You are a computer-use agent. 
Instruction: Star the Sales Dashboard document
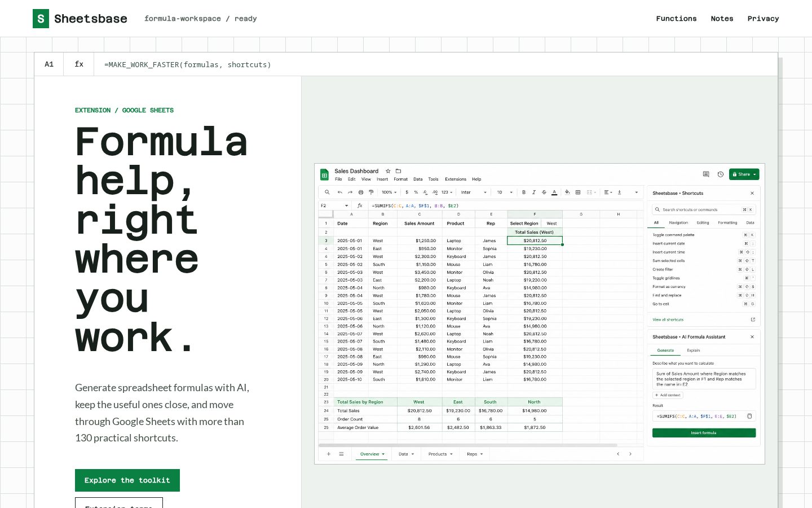[388, 171]
